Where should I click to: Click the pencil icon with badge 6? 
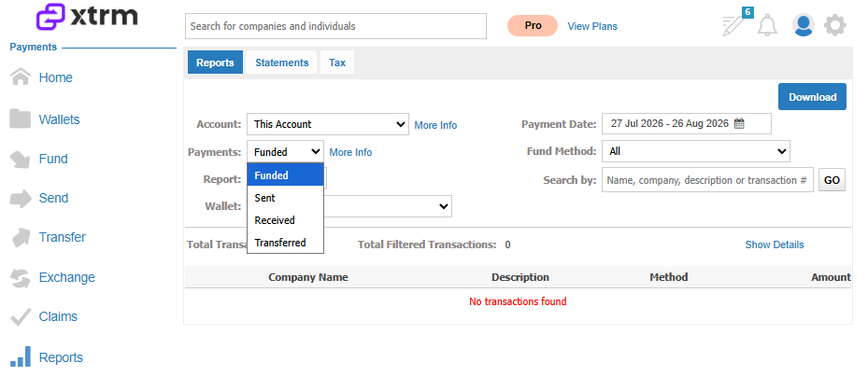[734, 25]
